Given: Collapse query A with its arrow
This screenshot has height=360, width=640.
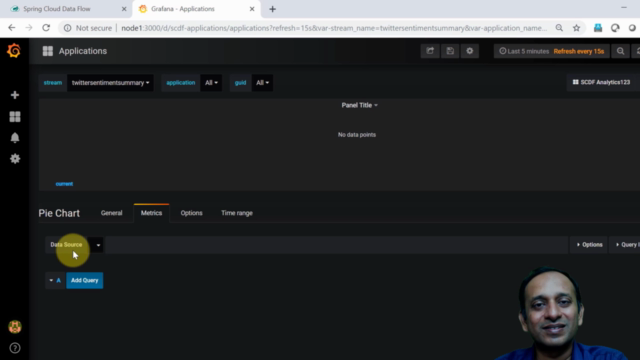Looking at the screenshot, I should [51, 280].
